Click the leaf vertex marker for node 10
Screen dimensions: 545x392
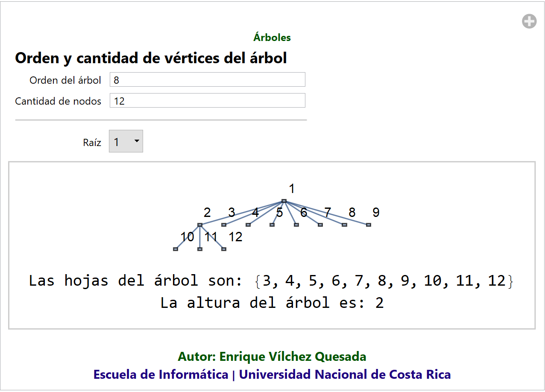(x=176, y=249)
